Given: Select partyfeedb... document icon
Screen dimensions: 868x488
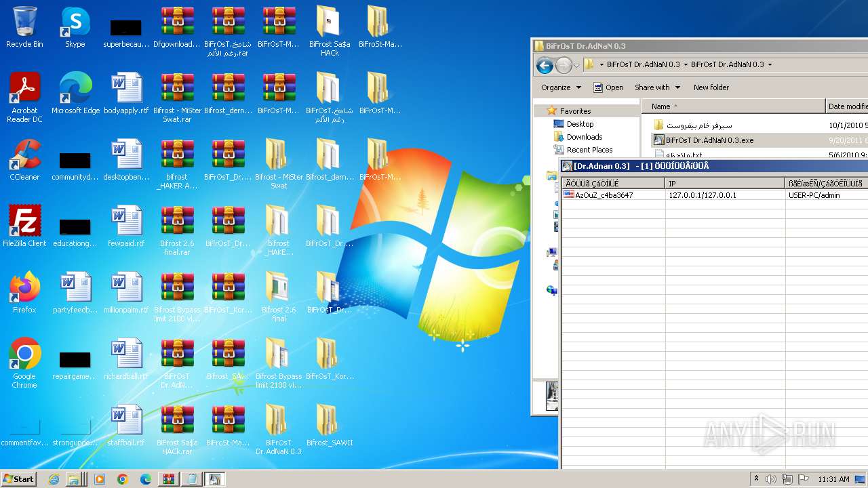Looking at the screenshot, I should pos(75,293).
